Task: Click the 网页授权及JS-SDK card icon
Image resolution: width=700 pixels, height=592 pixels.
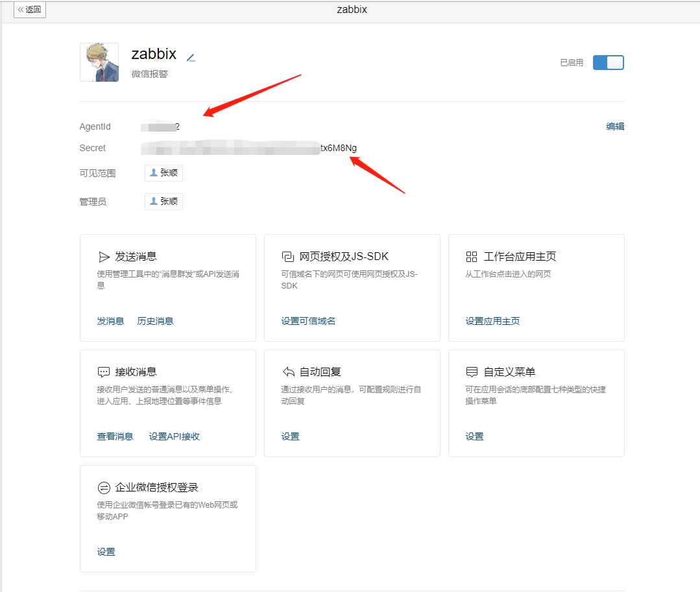Action: 288,257
